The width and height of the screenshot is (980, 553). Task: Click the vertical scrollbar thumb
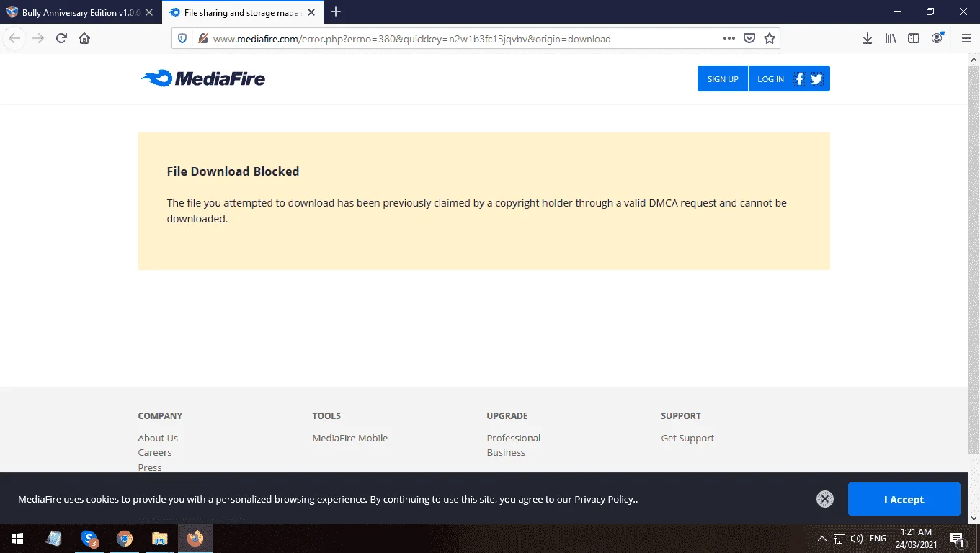coord(974,261)
